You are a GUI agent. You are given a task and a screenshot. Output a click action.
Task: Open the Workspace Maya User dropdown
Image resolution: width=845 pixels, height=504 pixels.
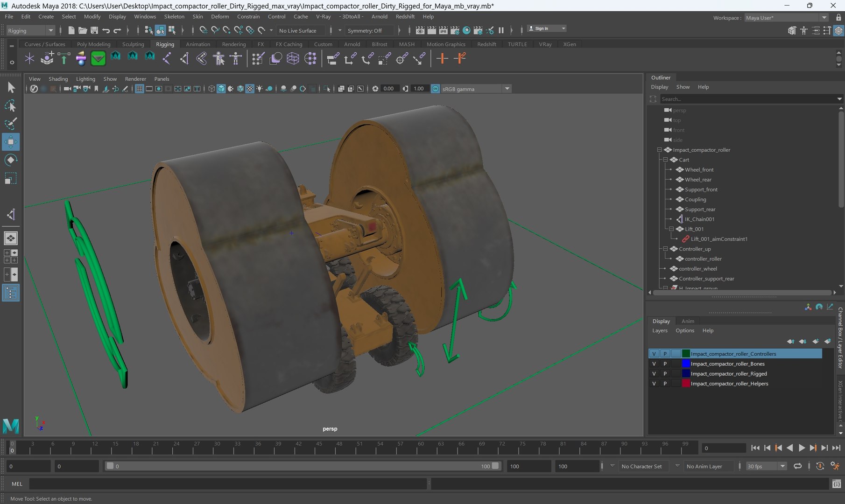coord(786,18)
